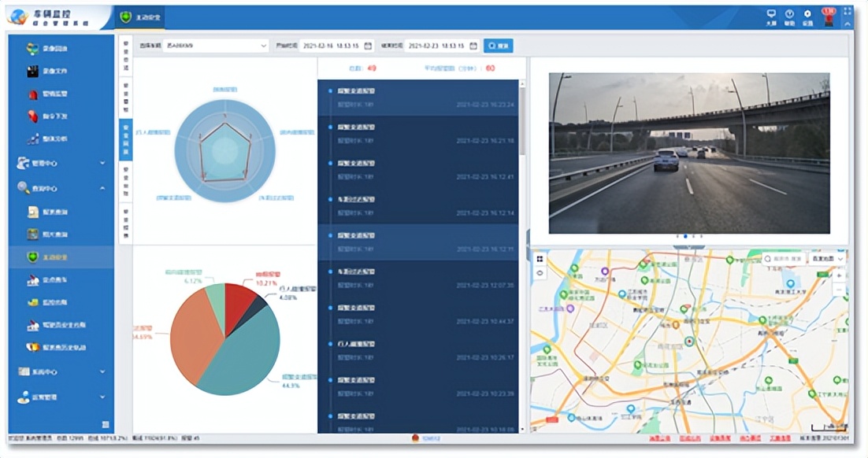This screenshot has height=458, width=868.
Task: Select the highlighted blue vertical tab beside the radar chart
Action: tap(126, 140)
